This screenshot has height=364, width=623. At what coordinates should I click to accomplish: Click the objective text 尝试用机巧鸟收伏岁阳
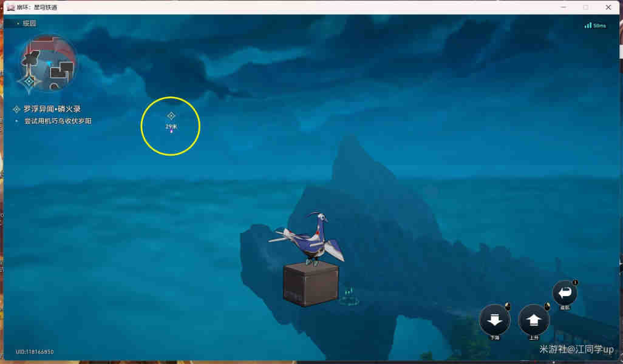(58, 121)
